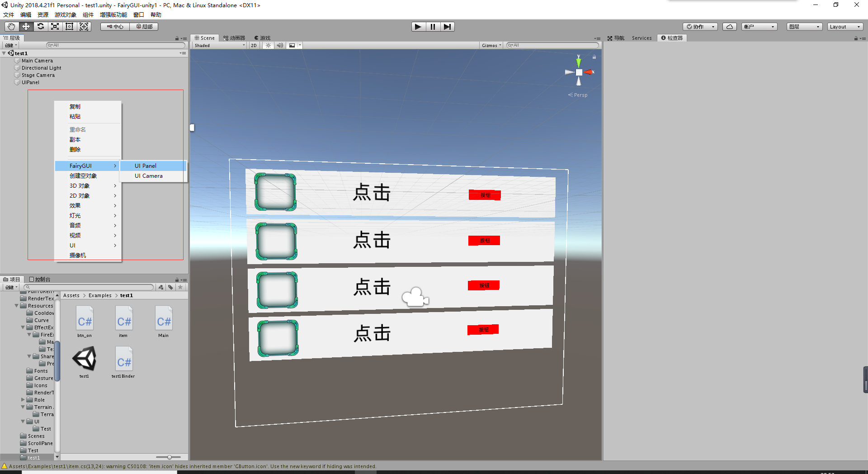Viewport: 868px width, 474px height.
Task: Expand the Gizmos dropdown in Scene view
Action: tap(491, 45)
